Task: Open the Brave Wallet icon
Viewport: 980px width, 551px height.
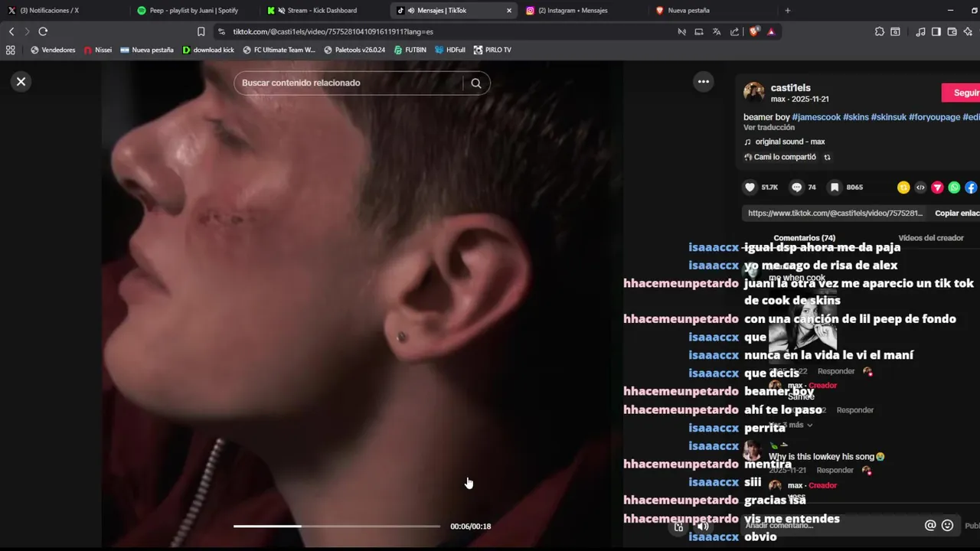Action: click(x=952, y=31)
